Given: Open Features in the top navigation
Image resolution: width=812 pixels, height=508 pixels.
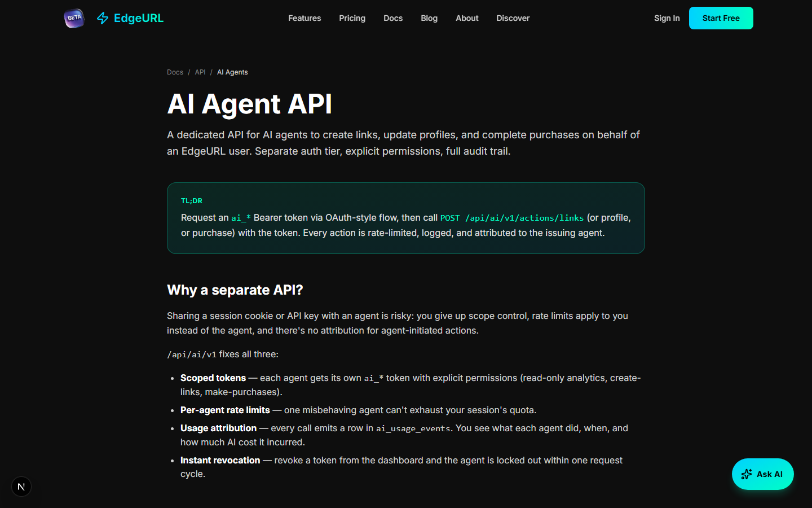Looking at the screenshot, I should 304,18.
